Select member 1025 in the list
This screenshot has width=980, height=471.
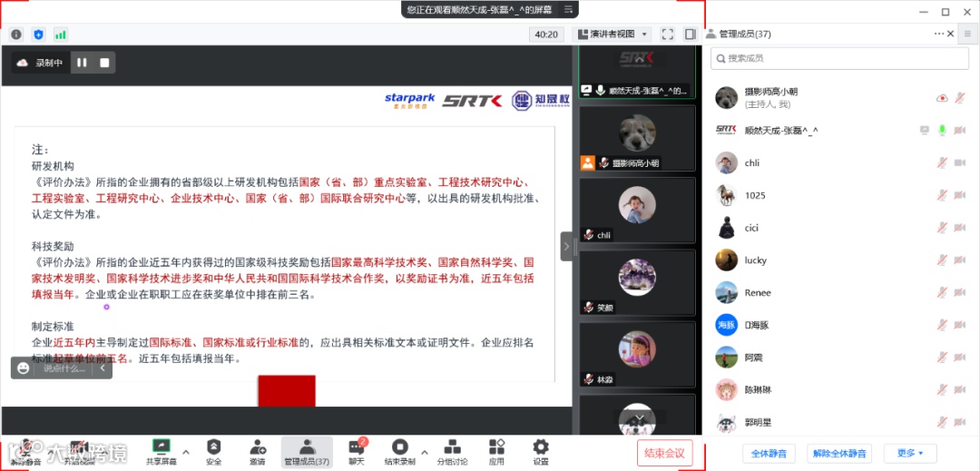841,195
